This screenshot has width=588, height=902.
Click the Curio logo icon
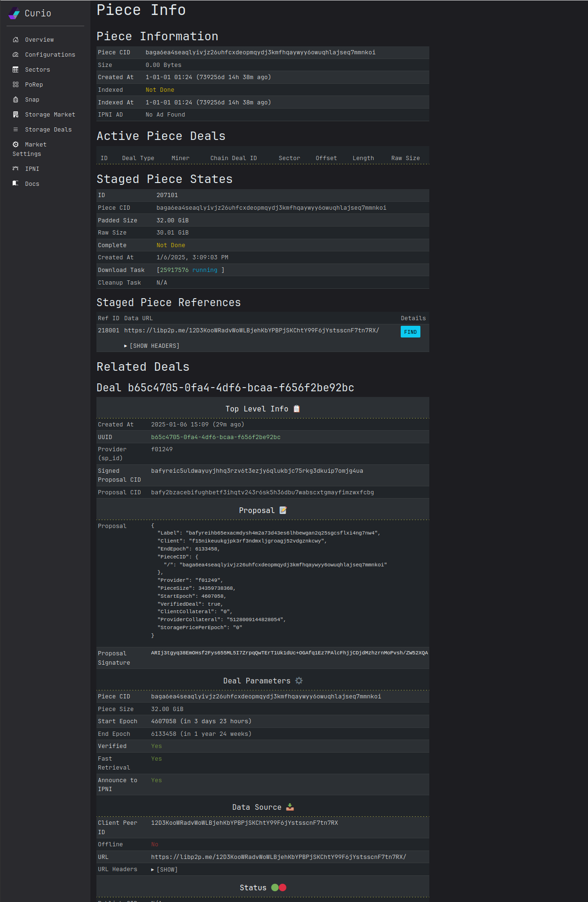(14, 13)
